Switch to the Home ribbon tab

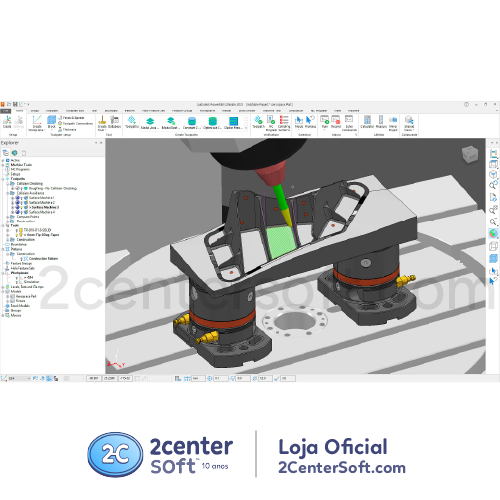click(20, 111)
